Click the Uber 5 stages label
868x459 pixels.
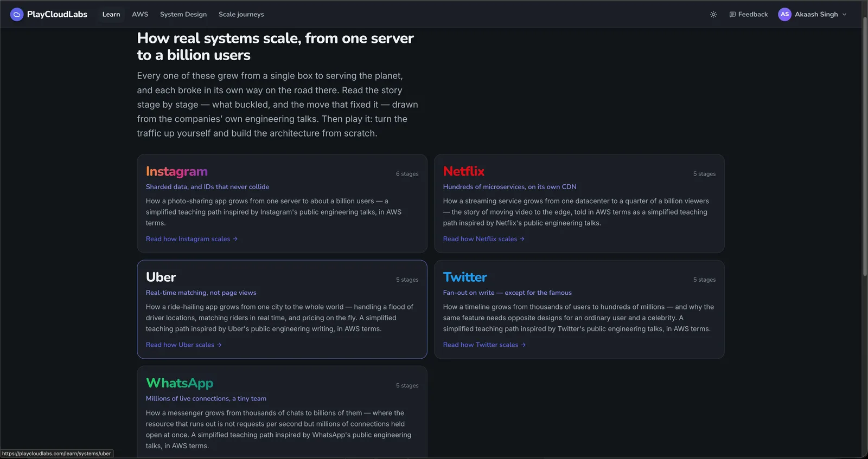pyautogui.click(x=407, y=280)
